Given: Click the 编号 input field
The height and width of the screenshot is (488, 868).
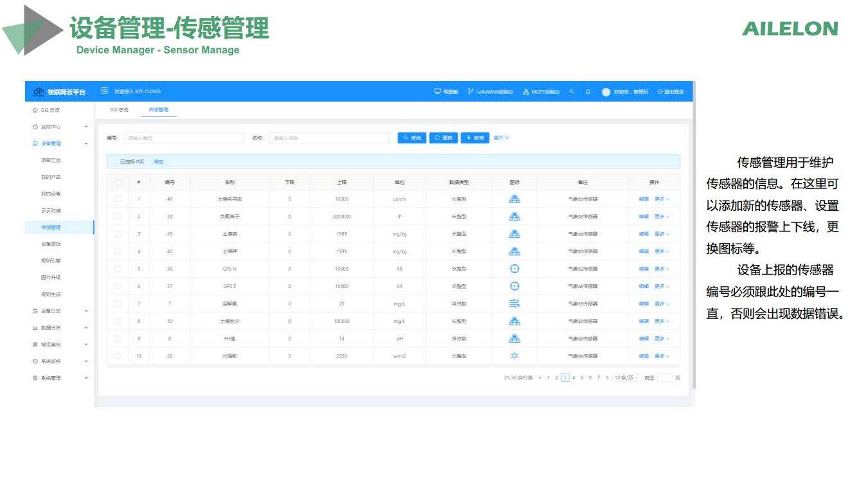Looking at the screenshot, I should coord(184,138).
